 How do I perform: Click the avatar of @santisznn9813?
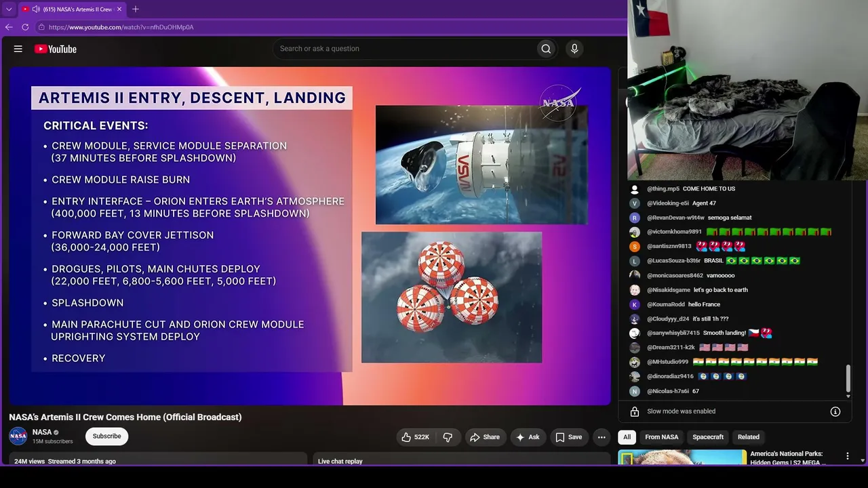click(x=635, y=247)
